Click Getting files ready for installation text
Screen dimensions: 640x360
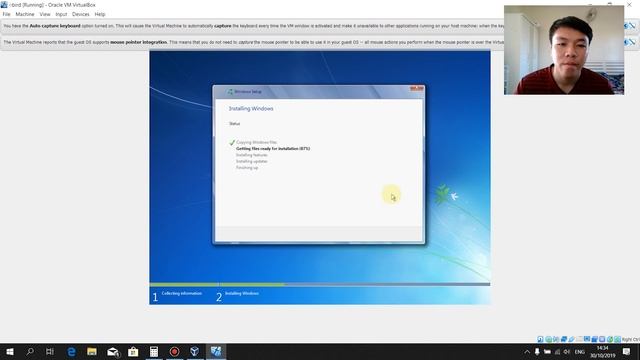(273, 149)
